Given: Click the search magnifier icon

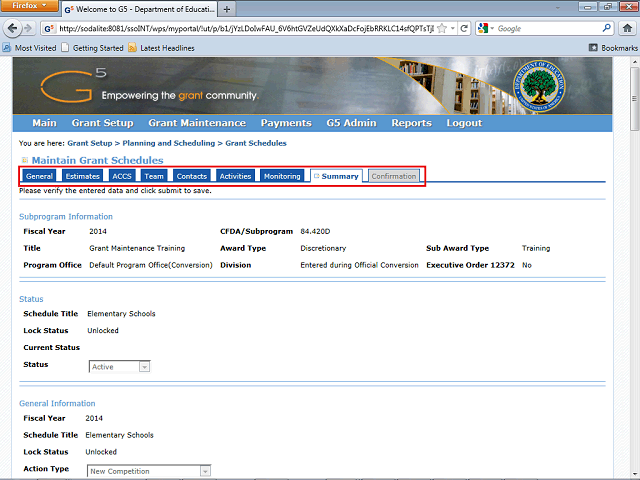Looking at the screenshot, I should pos(607,28).
